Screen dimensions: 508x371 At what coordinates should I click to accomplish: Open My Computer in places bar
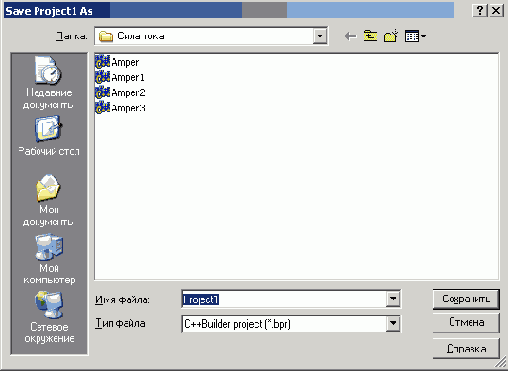tap(49, 259)
